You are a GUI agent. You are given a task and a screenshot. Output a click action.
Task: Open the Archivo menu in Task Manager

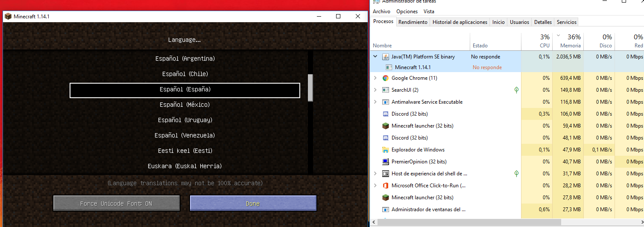point(381,12)
